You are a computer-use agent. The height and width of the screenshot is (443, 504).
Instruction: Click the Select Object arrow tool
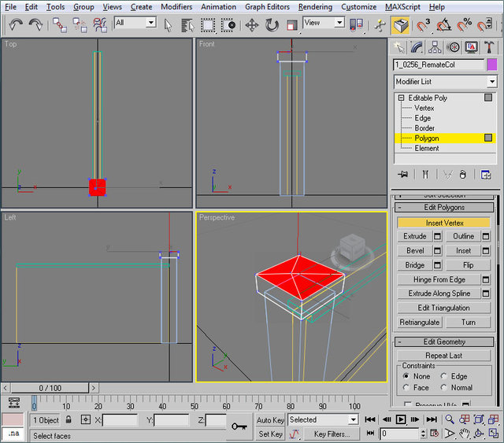pos(168,24)
